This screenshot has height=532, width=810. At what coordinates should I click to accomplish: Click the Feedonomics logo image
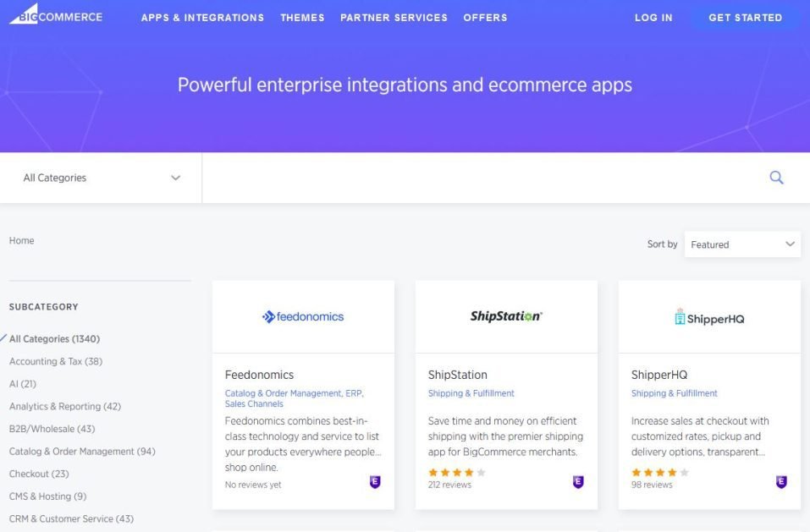pos(303,317)
